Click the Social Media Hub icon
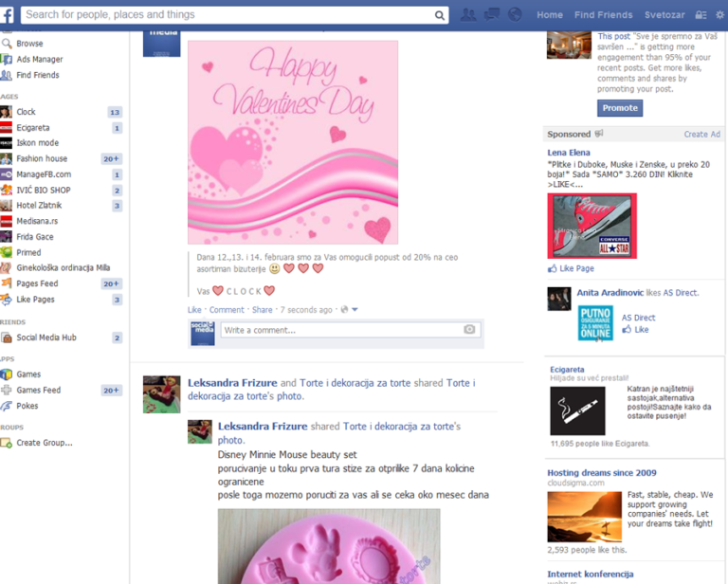 [x=6, y=338]
